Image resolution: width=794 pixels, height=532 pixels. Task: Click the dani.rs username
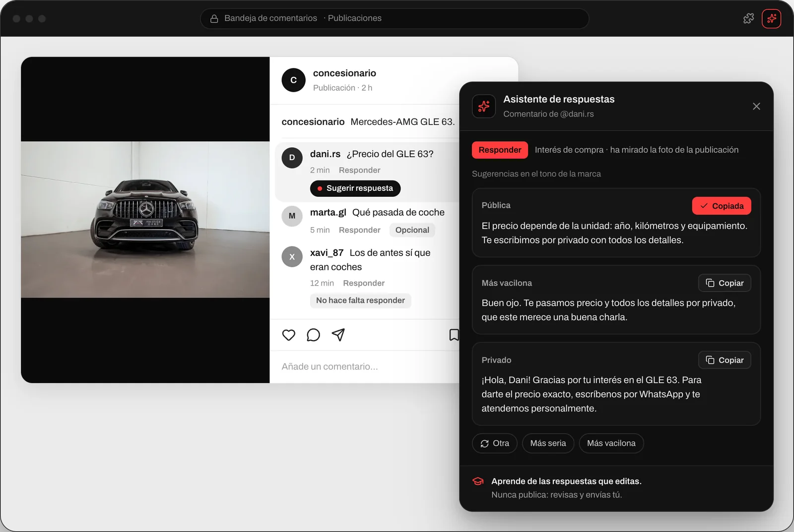coord(325,154)
